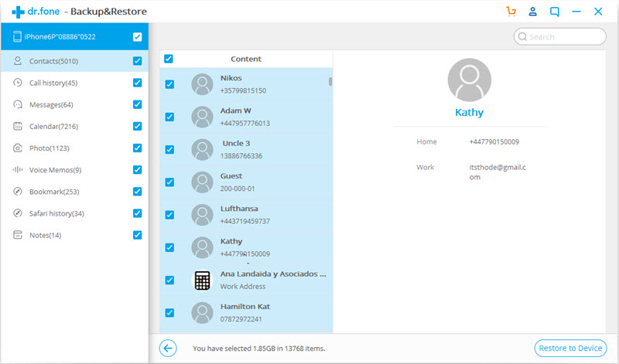Click the shopping cart icon
Image resolution: width=619 pixels, height=364 pixels.
coord(511,12)
